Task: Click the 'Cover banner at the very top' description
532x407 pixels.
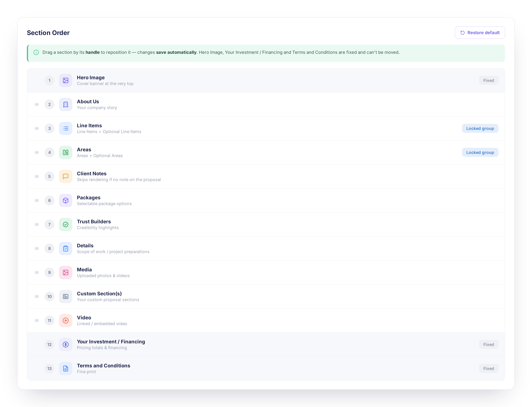Action: coord(105,84)
